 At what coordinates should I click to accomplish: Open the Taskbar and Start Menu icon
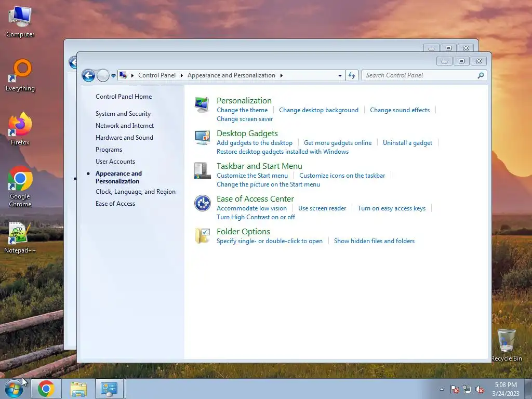point(202,170)
